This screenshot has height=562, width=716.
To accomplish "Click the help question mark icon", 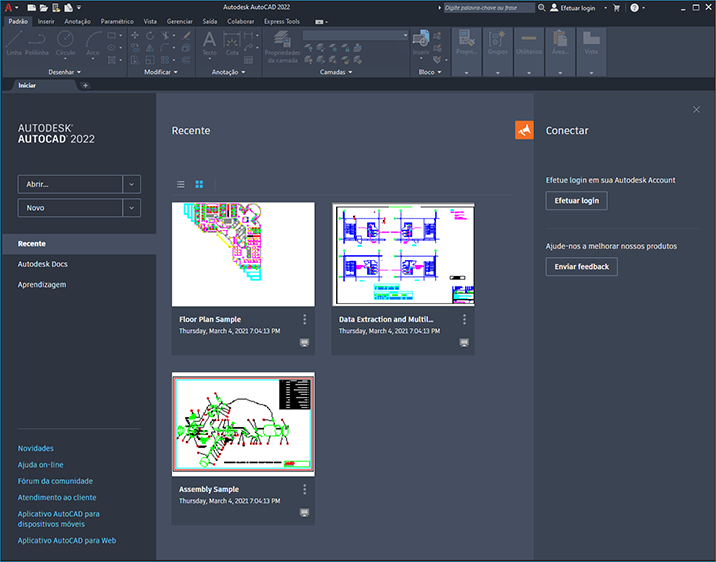I will [x=634, y=8].
